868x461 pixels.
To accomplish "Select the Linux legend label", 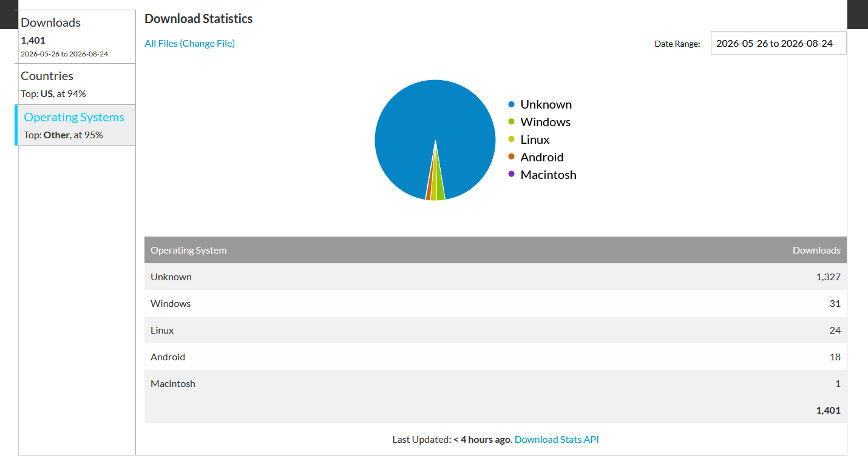I will (x=535, y=140).
